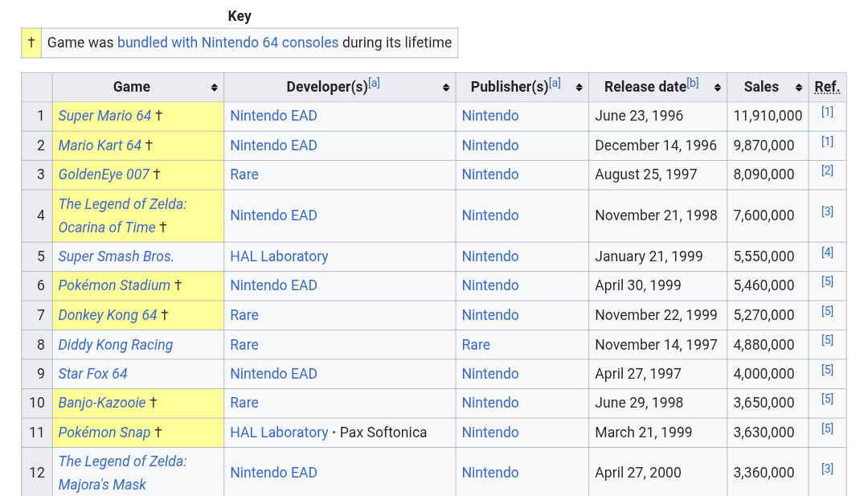
Task: Select Pax Softonica developer text
Action: coord(383,432)
